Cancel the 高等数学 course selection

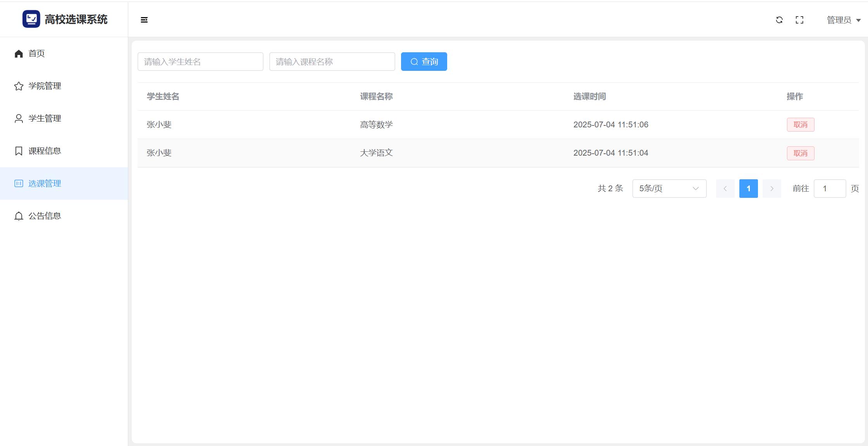[x=800, y=125]
